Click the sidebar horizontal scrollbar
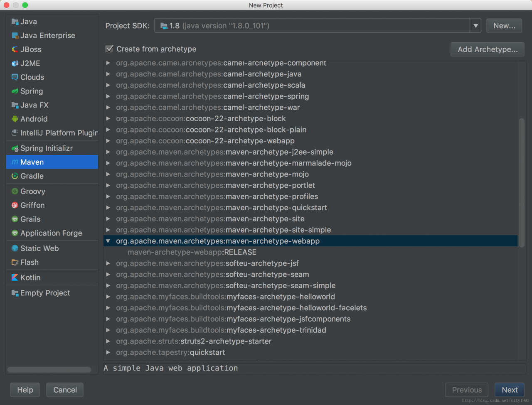Screen dimensions: 532x405 pos(49,370)
